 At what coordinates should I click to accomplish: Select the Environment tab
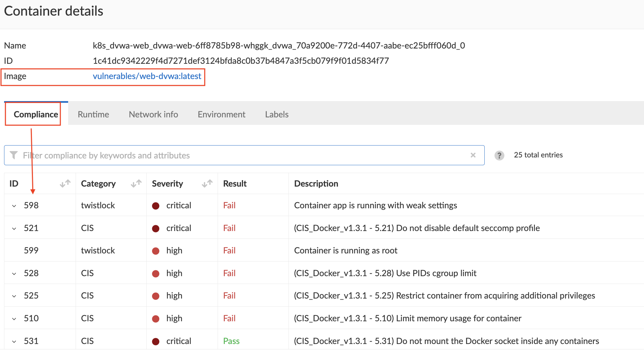221,114
